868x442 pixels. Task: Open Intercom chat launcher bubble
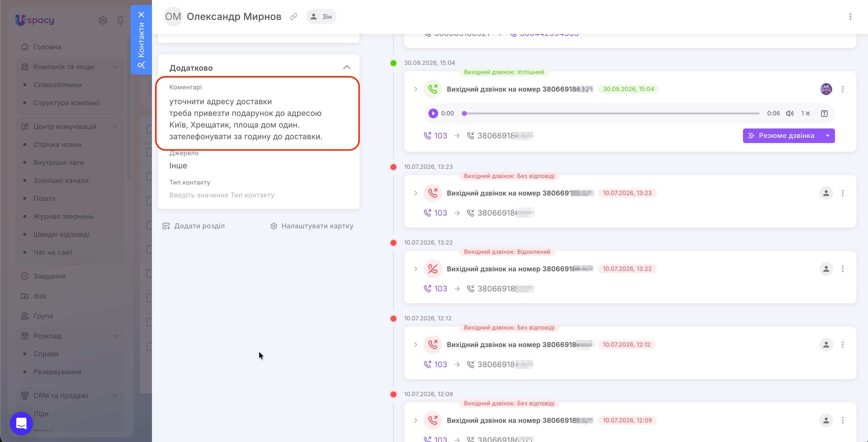click(x=21, y=423)
